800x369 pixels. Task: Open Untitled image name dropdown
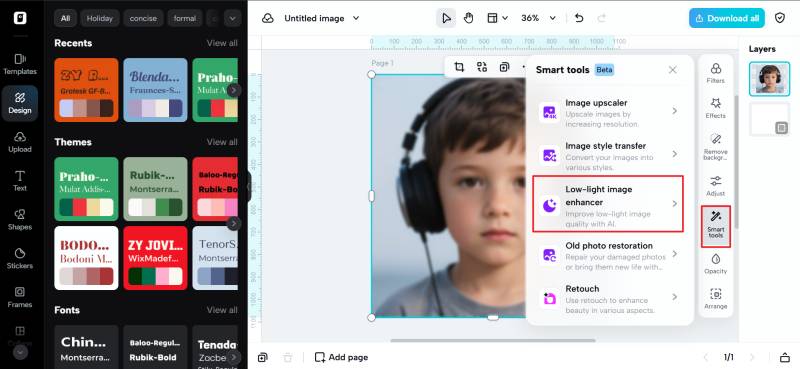(321, 18)
